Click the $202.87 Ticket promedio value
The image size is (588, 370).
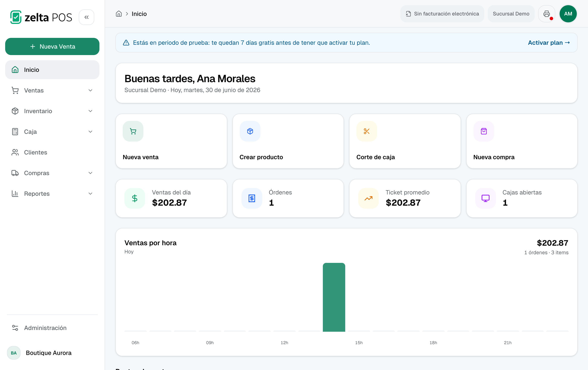pyautogui.click(x=403, y=203)
